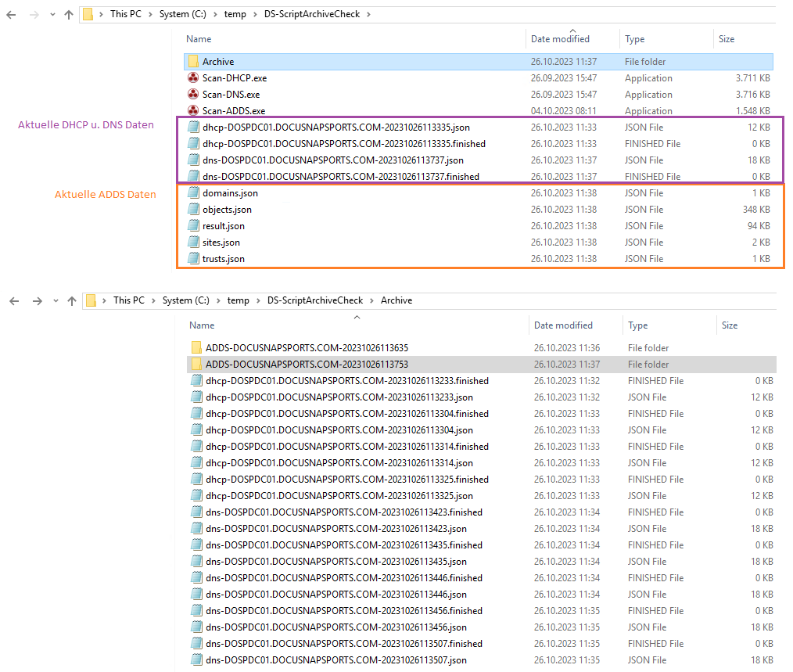Click file name dhcp 20231026113314.json
Screen dimensions: 793x672
(339, 463)
